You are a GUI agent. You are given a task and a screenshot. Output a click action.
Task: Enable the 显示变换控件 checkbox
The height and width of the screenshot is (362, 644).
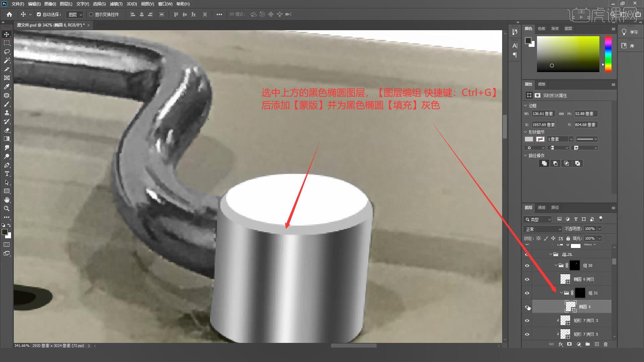click(91, 14)
